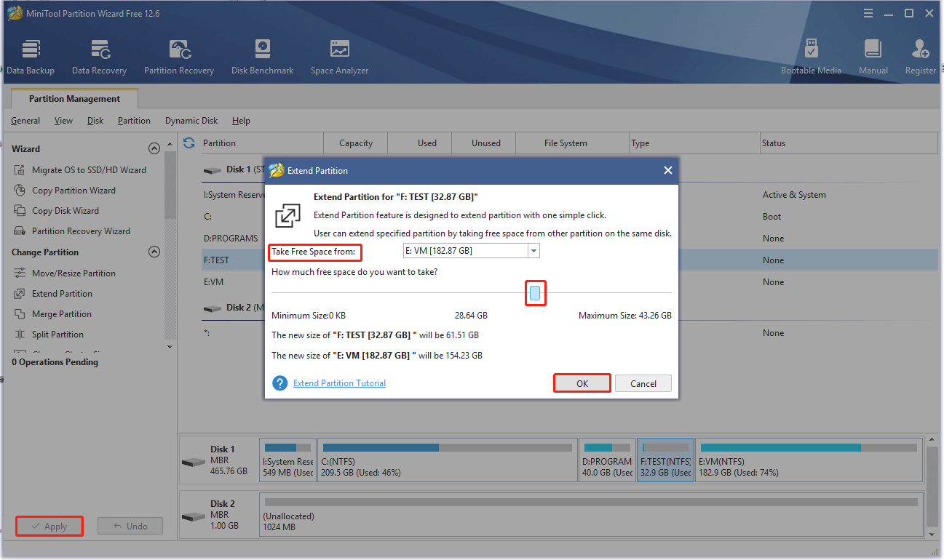The width and height of the screenshot is (944, 560).
Task: Open the General menu
Action: (25, 121)
